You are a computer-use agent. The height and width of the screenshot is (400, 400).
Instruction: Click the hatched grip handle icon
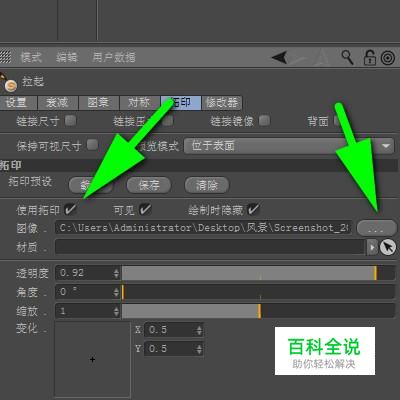5,57
